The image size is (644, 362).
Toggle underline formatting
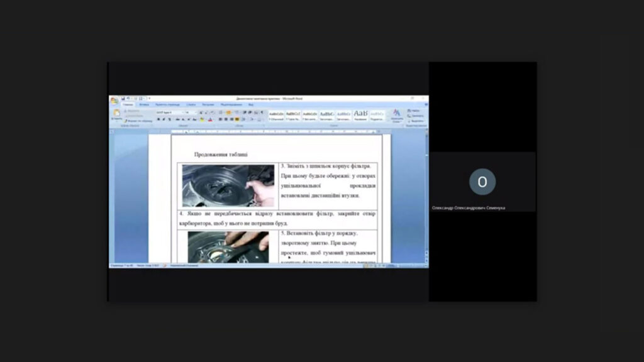click(x=170, y=119)
